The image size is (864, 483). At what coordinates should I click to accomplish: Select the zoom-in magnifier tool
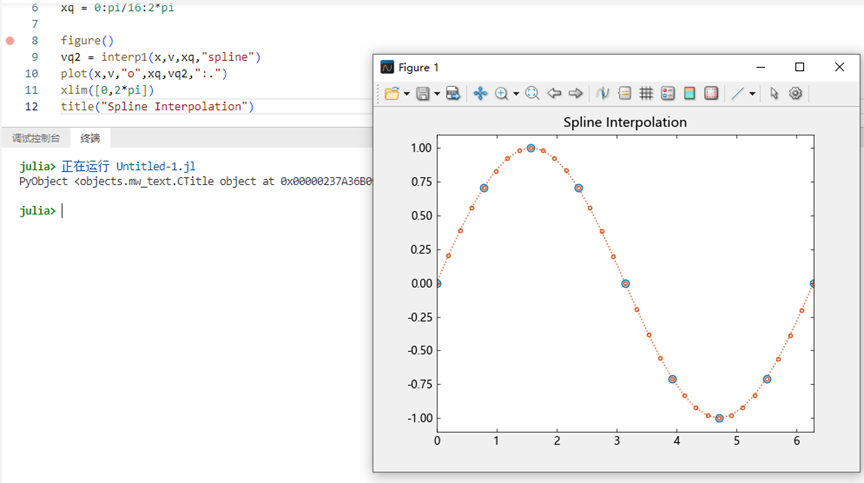(x=501, y=94)
